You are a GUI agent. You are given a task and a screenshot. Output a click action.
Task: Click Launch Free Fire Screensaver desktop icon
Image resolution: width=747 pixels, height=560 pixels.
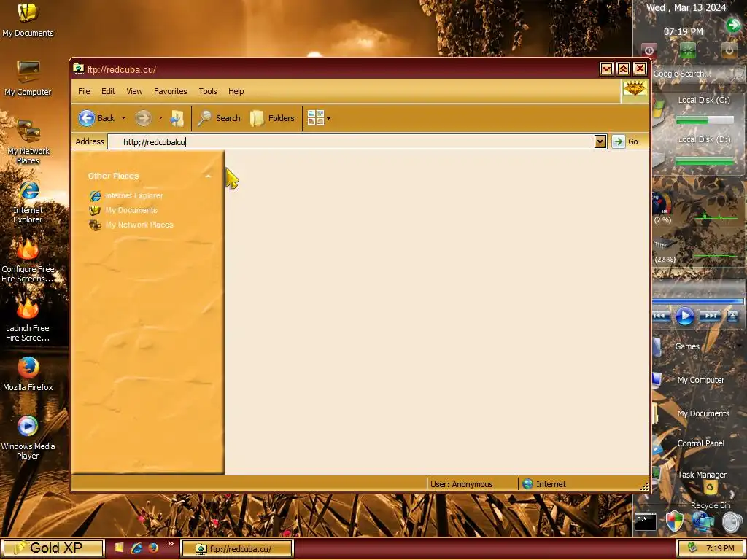(x=28, y=320)
